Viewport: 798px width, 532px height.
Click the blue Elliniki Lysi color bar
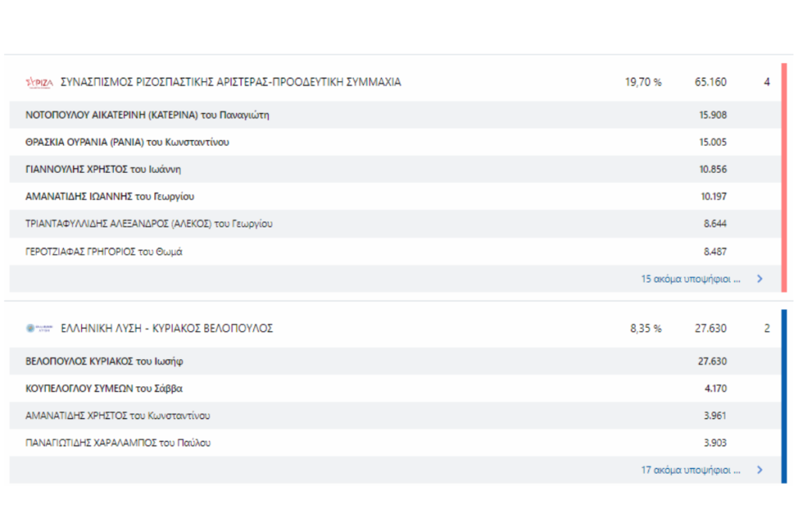783,396
